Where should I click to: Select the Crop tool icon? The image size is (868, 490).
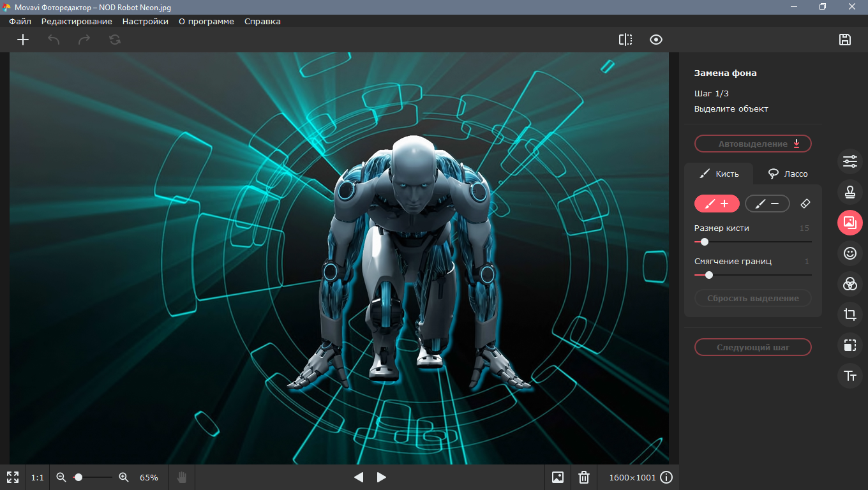coord(849,315)
